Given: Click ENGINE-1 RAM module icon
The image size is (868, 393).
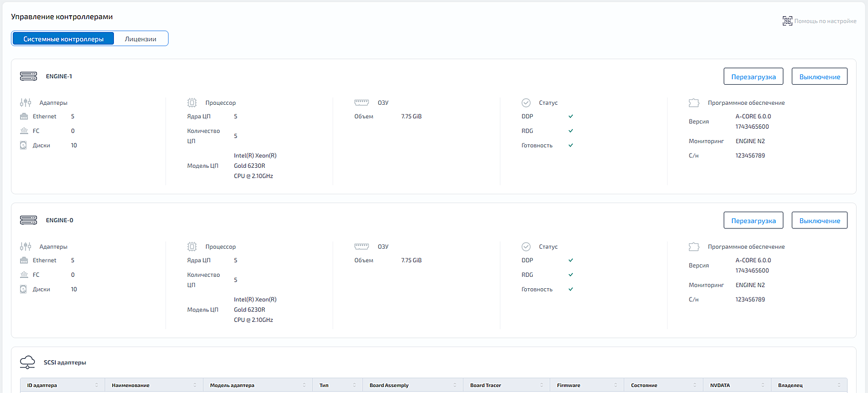Looking at the screenshot, I should (x=361, y=102).
